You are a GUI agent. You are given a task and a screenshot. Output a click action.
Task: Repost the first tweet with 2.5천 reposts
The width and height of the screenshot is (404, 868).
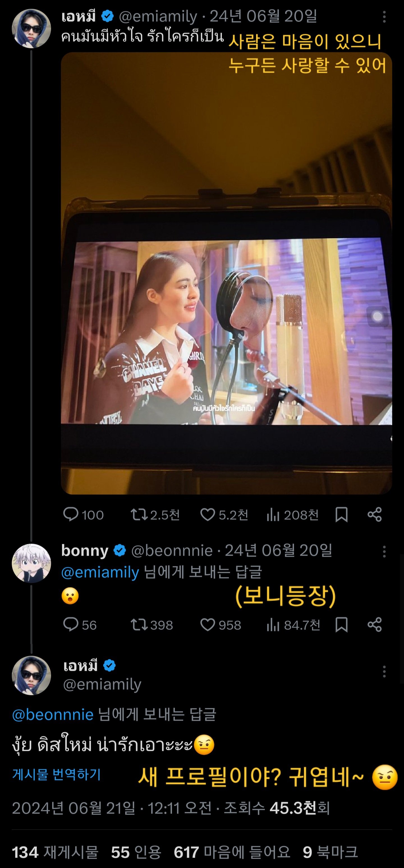pos(139,515)
